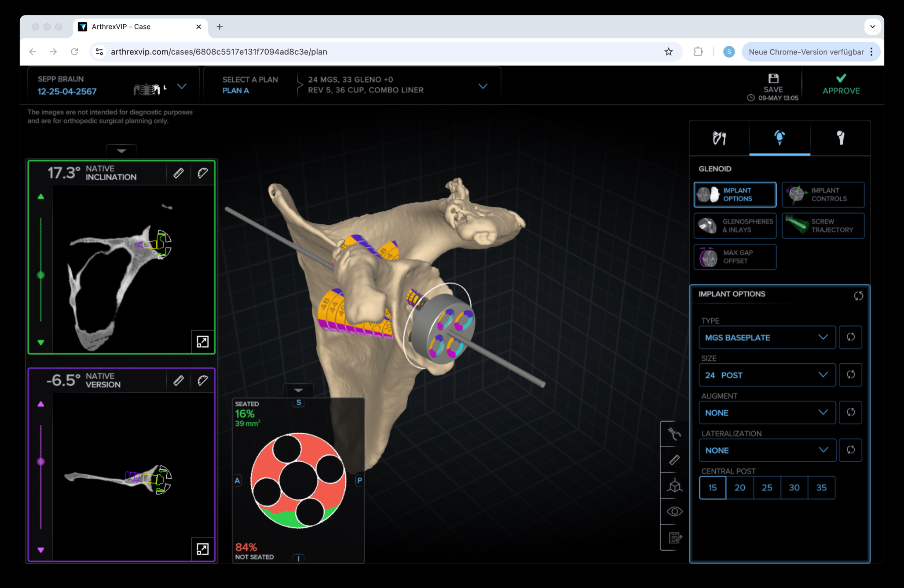This screenshot has width=904, height=588.
Task: Click the purple version slider handle
Action: (41, 461)
